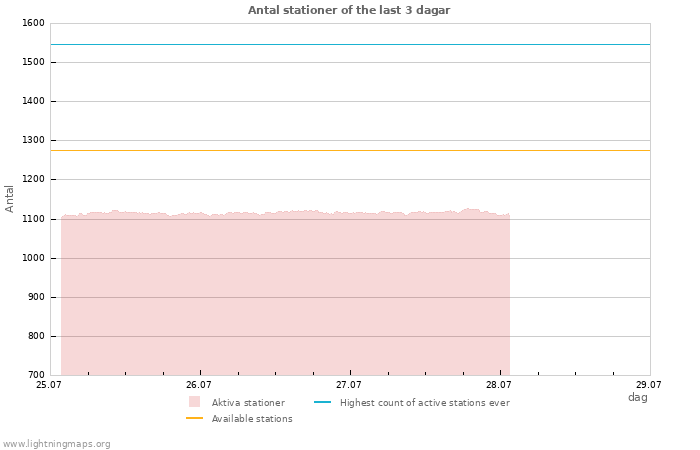The width and height of the screenshot is (700, 450).
Task: Click the 25.07 date label on x-axis
Action: coord(48,384)
